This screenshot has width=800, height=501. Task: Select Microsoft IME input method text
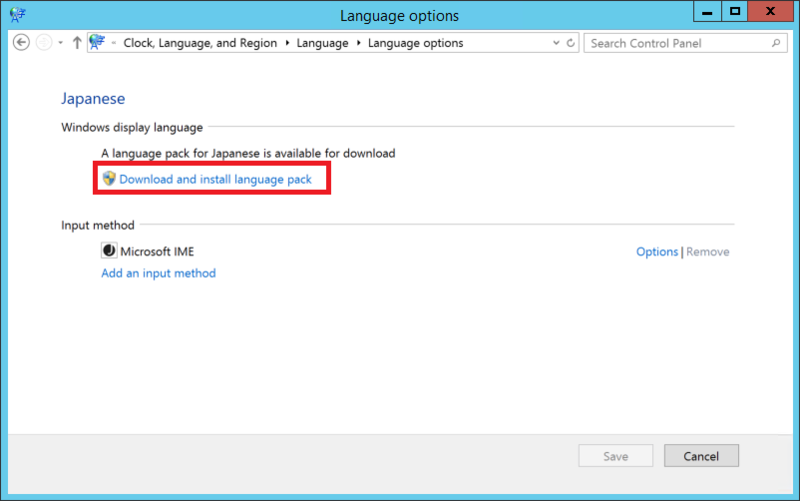coord(157,252)
